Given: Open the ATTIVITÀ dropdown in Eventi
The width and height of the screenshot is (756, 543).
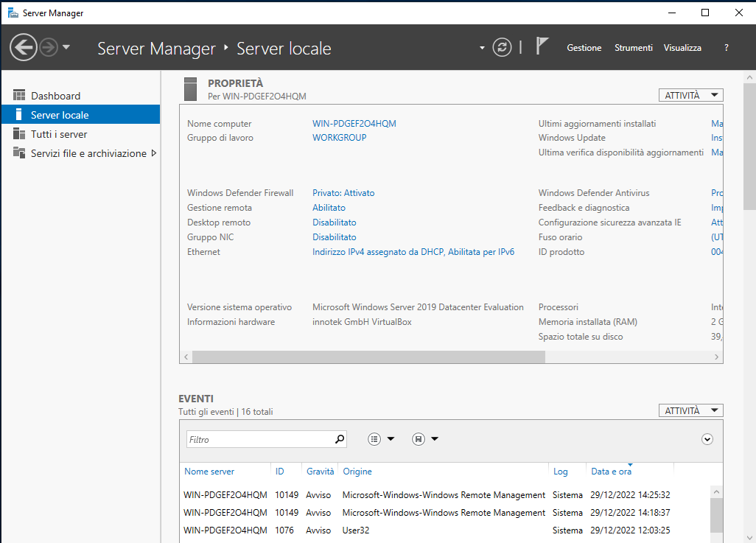Looking at the screenshot, I should click(691, 411).
